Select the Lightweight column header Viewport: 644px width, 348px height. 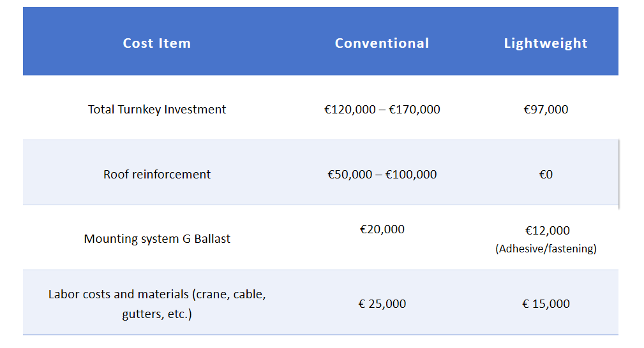[x=546, y=43]
